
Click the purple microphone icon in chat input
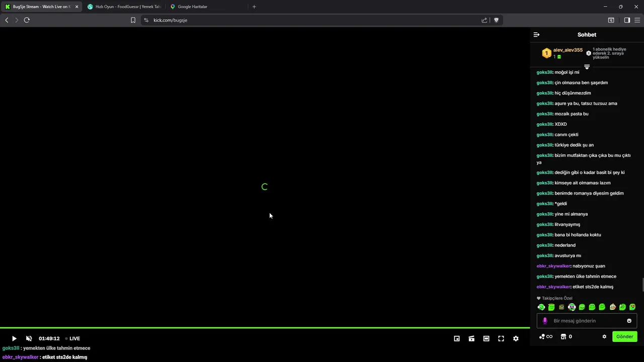coord(545,321)
